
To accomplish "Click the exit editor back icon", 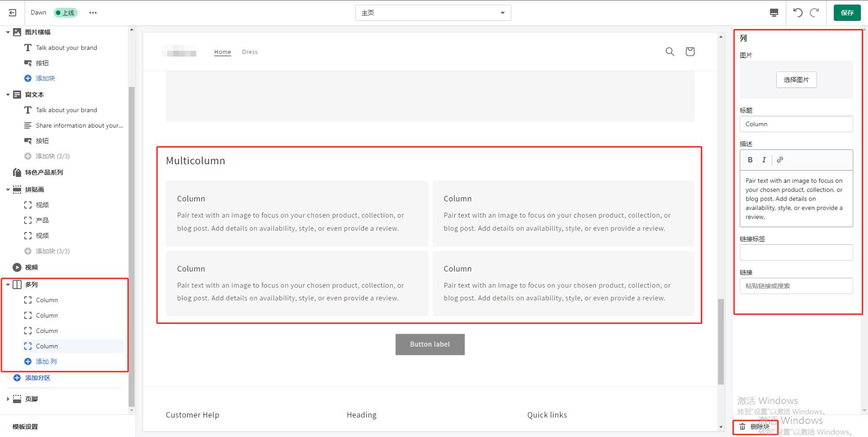I will coord(13,13).
